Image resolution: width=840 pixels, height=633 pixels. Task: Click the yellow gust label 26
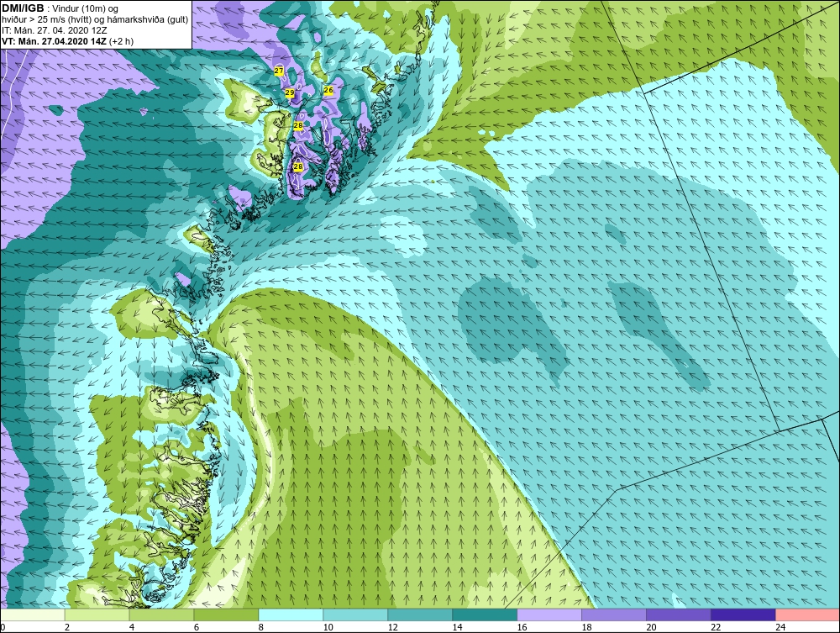point(328,90)
